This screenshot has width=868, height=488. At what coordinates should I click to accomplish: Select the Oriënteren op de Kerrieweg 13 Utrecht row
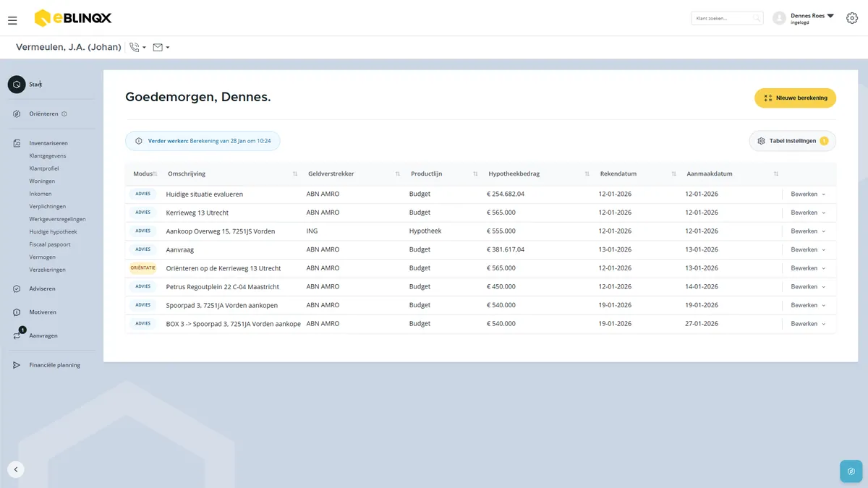coord(480,268)
